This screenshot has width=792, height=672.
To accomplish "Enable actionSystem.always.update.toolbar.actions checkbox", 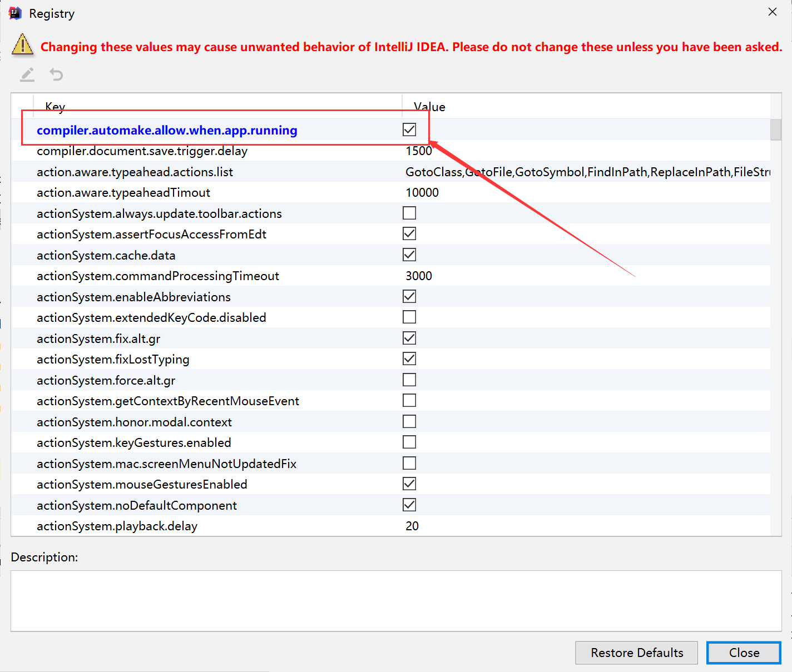I will [409, 213].
